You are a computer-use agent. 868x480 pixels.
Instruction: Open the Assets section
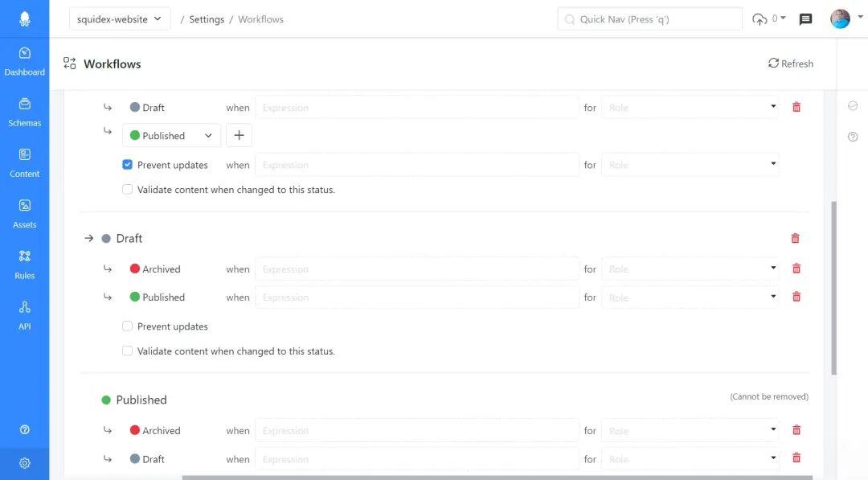(x=24, y=214)
